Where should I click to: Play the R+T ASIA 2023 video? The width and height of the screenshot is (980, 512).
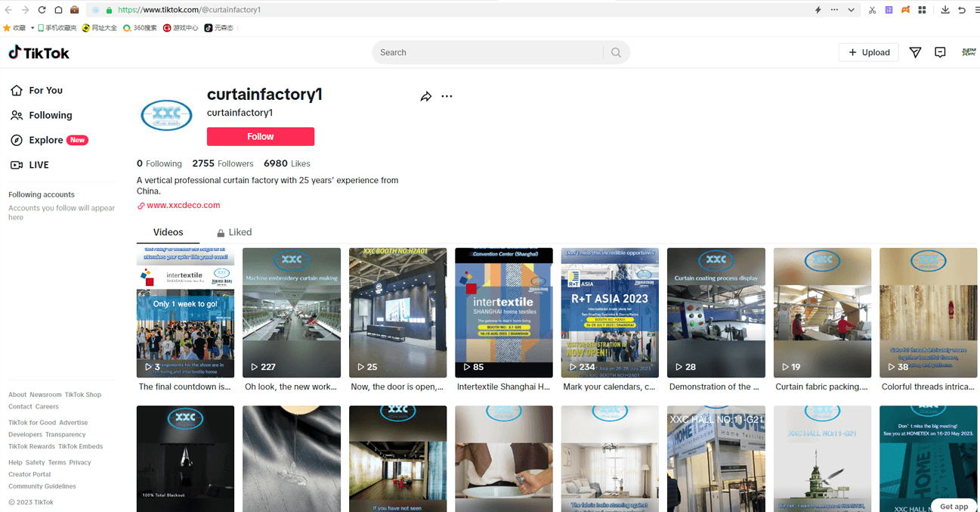609,312
